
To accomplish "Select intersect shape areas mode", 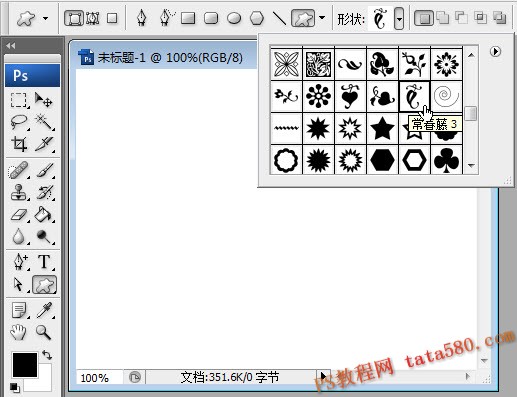I will (480, 18).
